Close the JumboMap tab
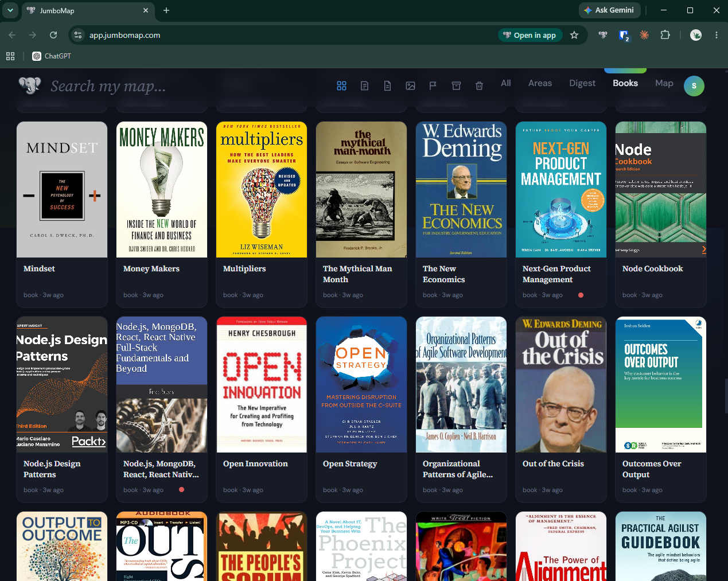Viewport: 728px width, 581px height. click(x=146, y=10)
